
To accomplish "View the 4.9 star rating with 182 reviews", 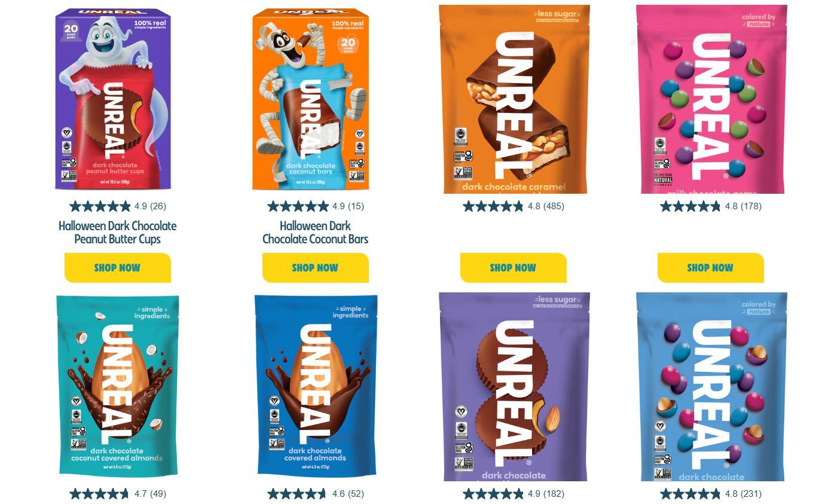I will (x=514, y=494).
